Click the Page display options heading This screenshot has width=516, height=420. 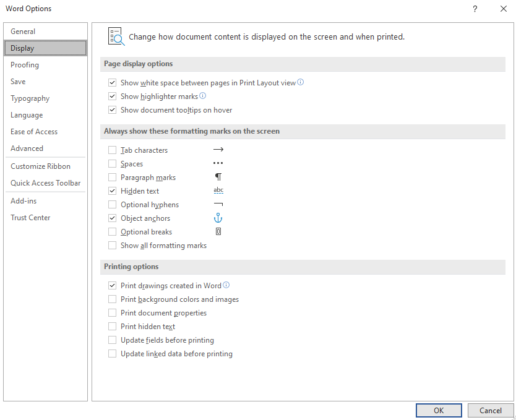coord(138,64)
